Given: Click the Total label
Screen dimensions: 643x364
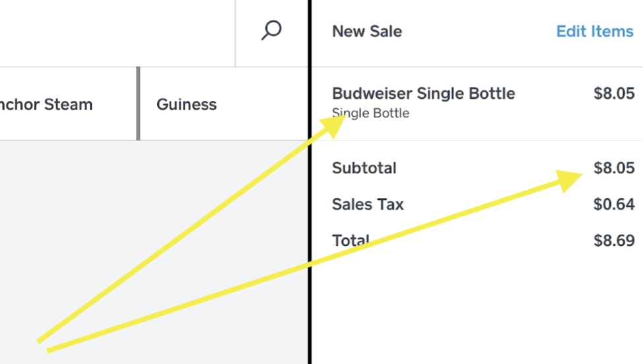Looking at the screenshot, I should 351,240.
